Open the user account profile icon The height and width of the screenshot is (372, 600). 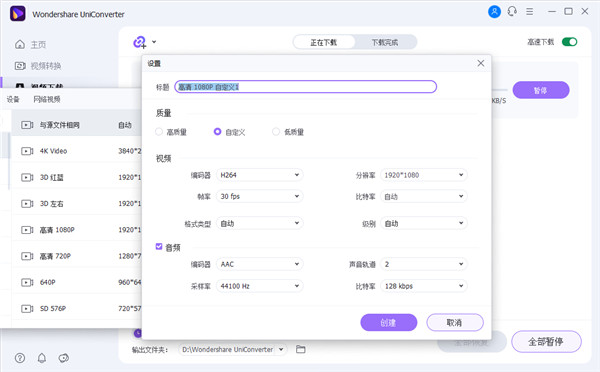click(x=494, y=11)
